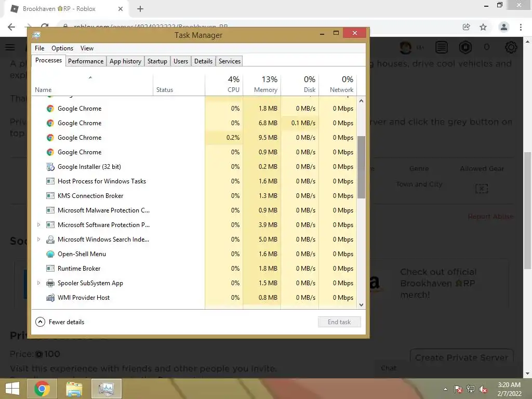Open the File menu in Task Manager
The height and width of the screenshot is (399, 532).
[x=39, y=48]
